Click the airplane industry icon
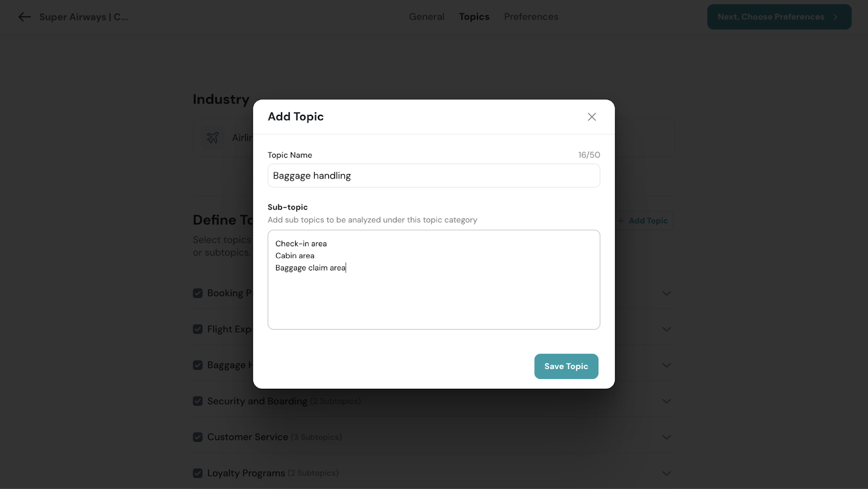The width and height of the screenshot is (868, 489). [x=213, y=138]
